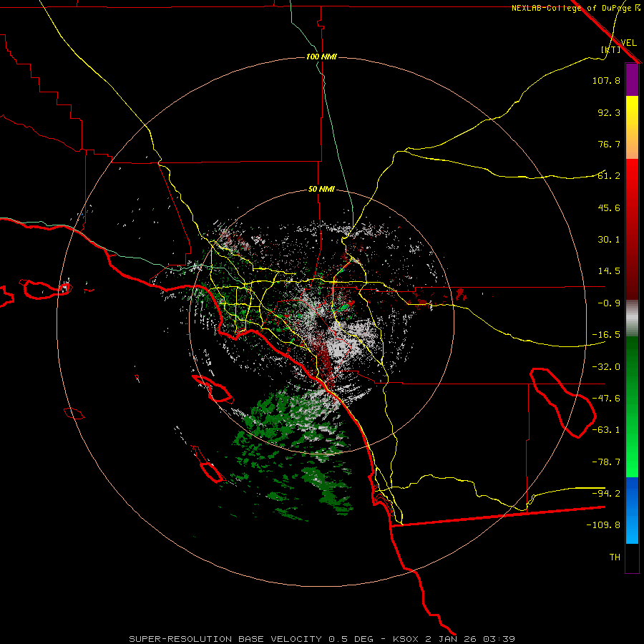The image size is (644, 644).
Task: Pick the purple segment of the velocity scale
Action: click(632, 79)
